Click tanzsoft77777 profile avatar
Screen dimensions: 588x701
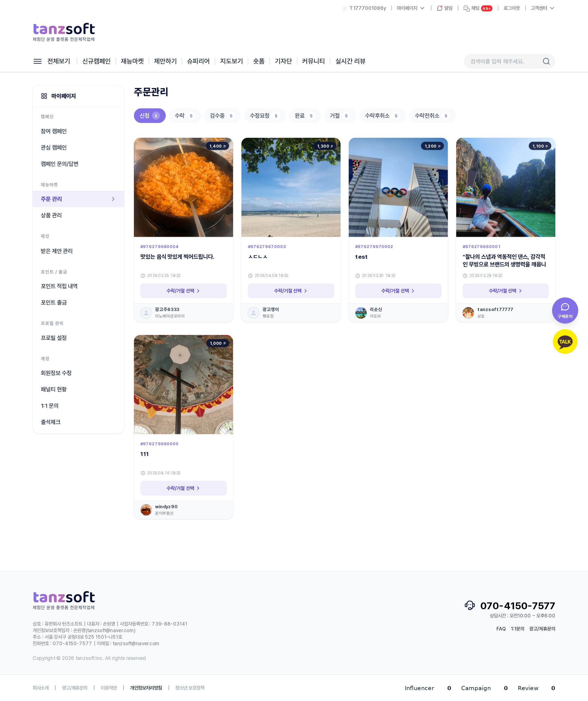(x=468, y=313)
